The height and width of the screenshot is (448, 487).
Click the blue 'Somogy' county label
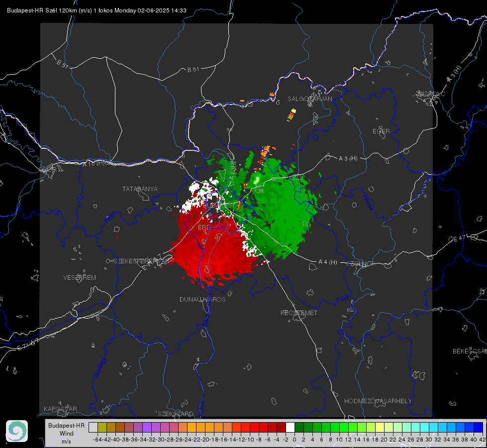100,368
